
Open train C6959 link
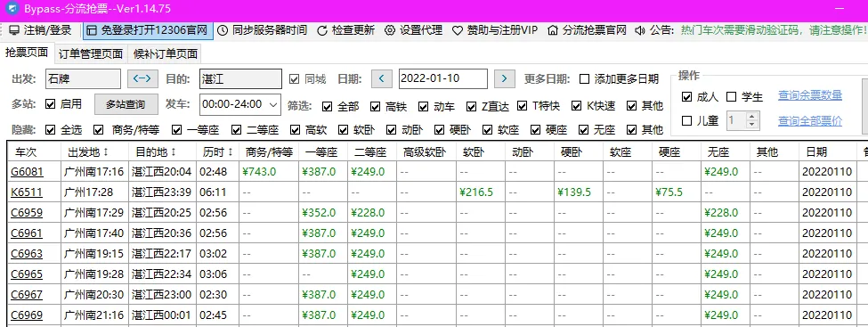coord(27,213)
